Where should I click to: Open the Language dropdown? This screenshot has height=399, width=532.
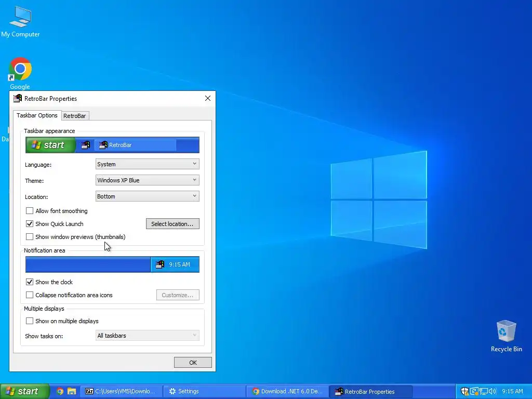(x=147, y=164)
